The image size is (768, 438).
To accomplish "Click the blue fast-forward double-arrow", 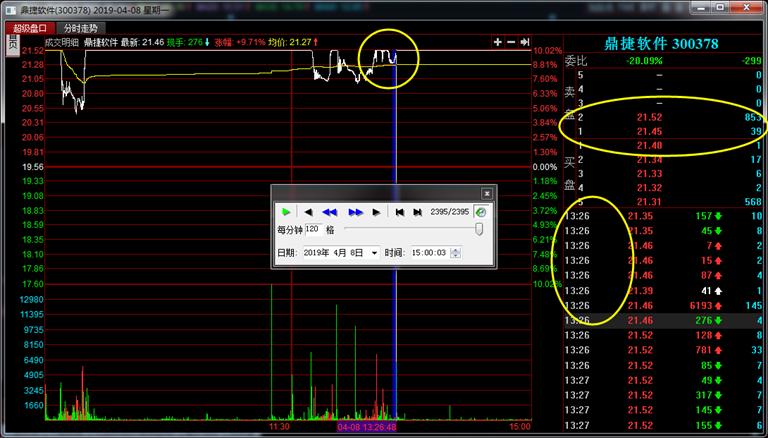I will (355, 212).
